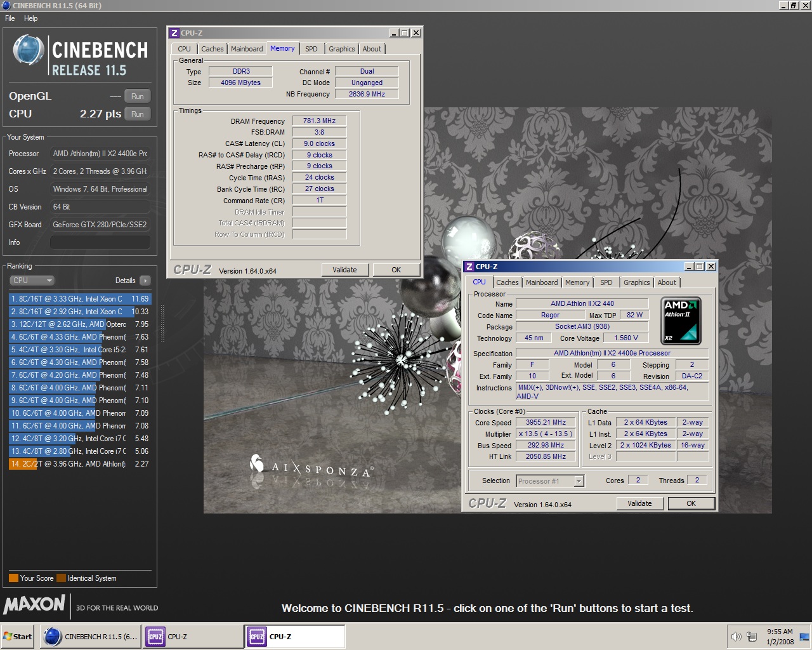Select ranking row 3 AMD Opteron 7.95
The width and height of the screenshot is (812, 650).
[80, 324]
